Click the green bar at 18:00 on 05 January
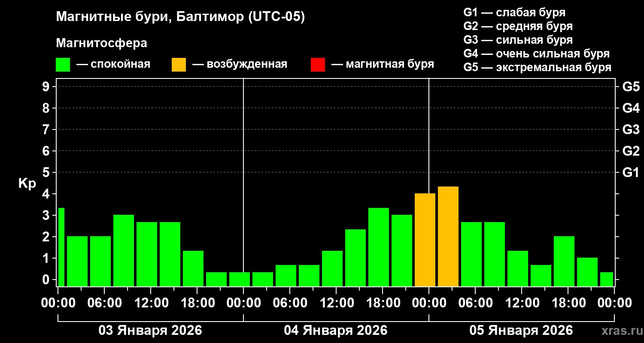 pyautogui.click(x=564, y=261)
